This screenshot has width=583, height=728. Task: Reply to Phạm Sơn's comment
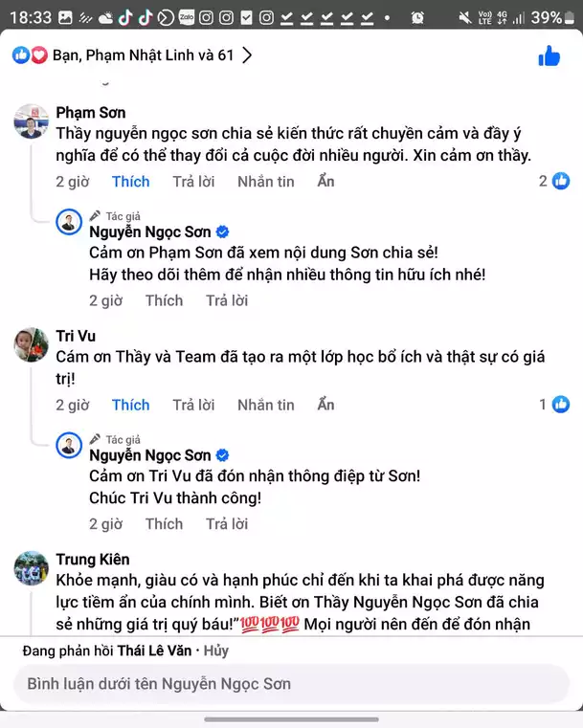(x=193, y=182)
